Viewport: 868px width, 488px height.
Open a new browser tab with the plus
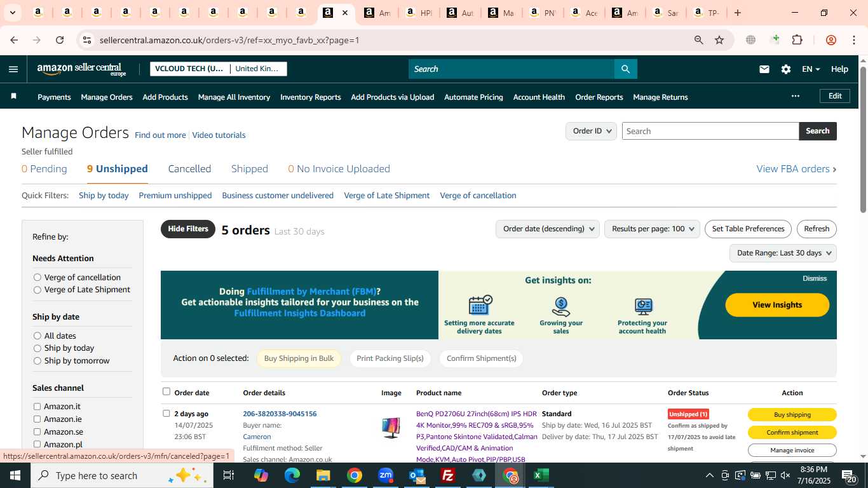coord(738,13)
